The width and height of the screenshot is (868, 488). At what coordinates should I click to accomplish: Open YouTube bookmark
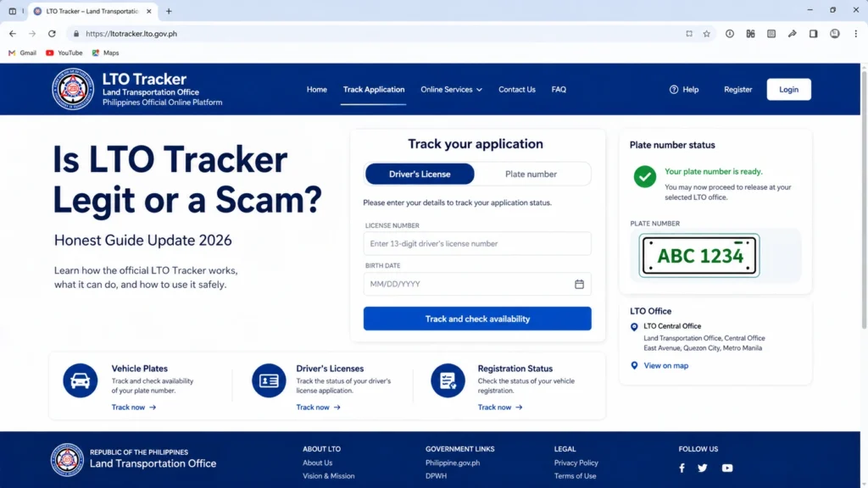pos(64,53)
